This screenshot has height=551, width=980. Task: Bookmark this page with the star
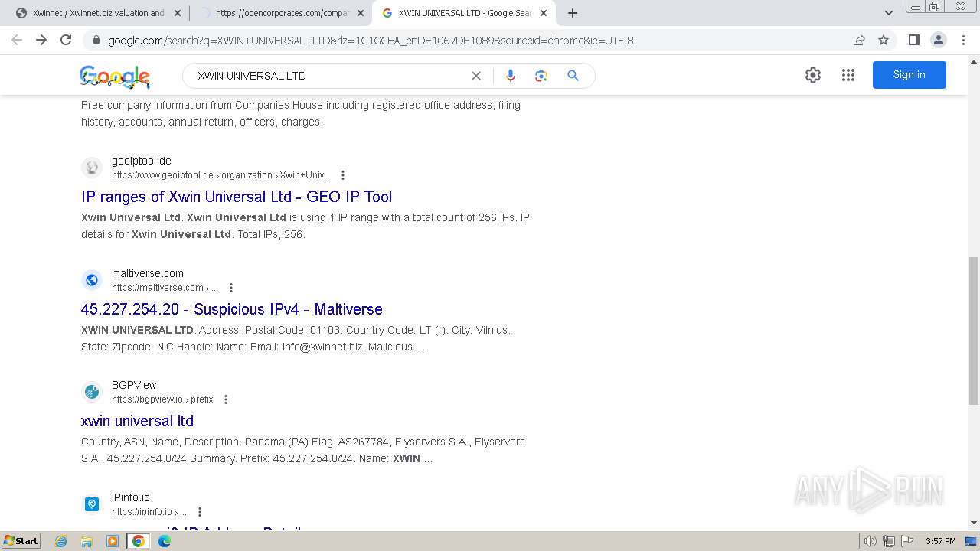(x=884, y=41)
